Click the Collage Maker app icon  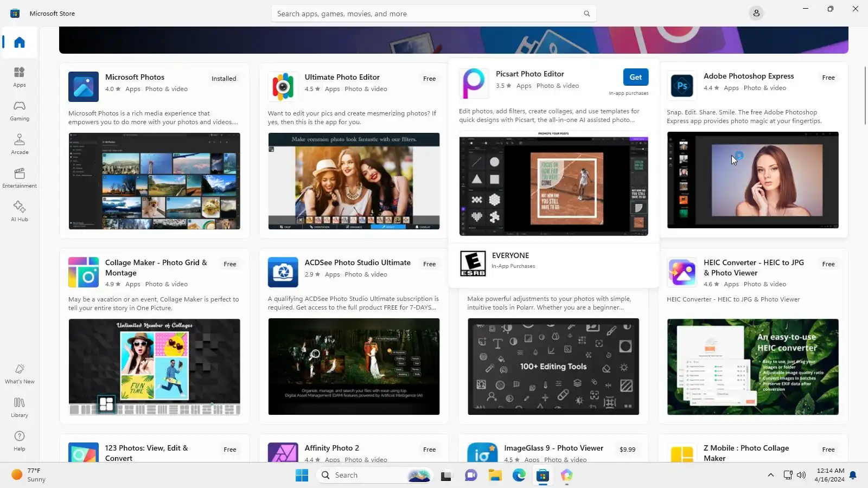[x=84, y=272]
